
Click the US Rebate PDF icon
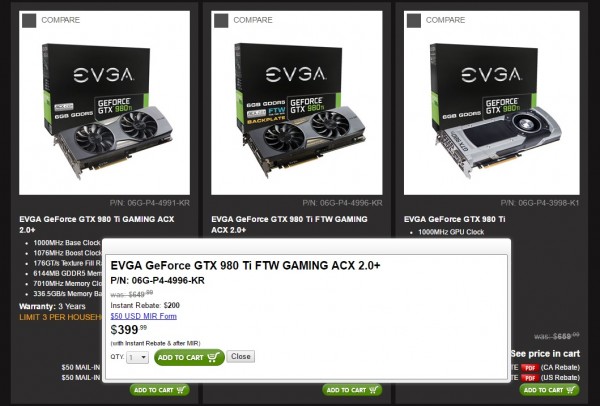point(530,378)
